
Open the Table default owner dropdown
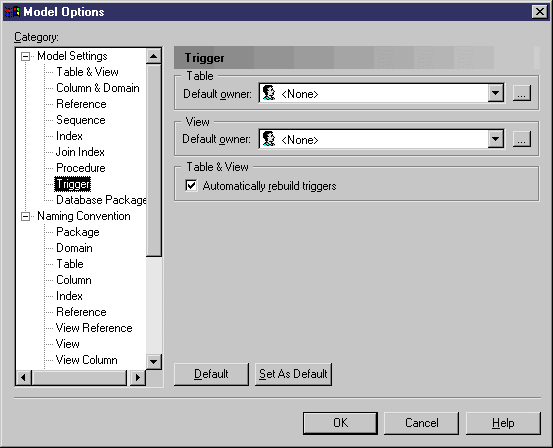click(x=496, y=93)
